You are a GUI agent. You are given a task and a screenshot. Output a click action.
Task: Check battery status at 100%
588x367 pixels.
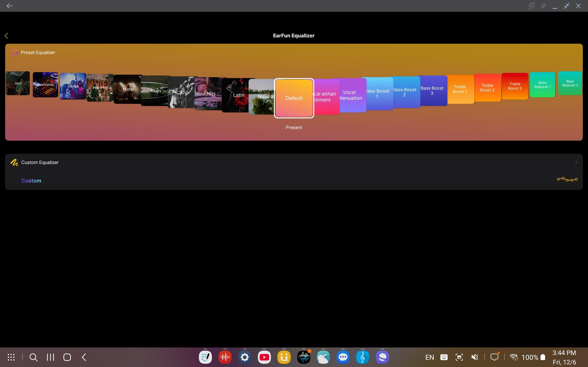(x=533, y=357)
